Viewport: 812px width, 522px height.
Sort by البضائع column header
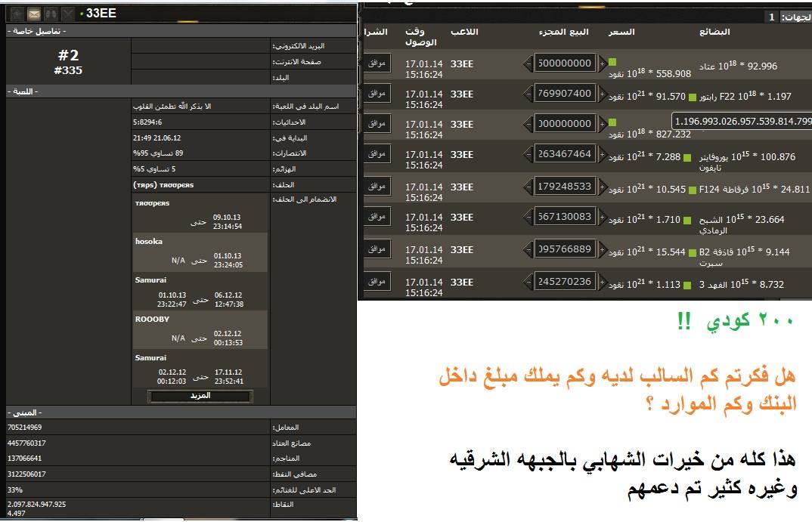[x=714, y=32]
